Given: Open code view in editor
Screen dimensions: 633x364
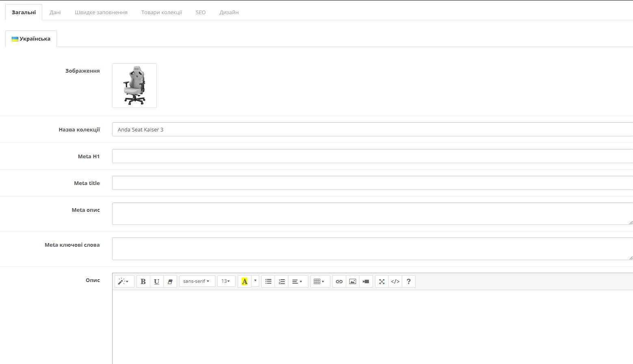Looking at the screenshot, I should (395, 282).
